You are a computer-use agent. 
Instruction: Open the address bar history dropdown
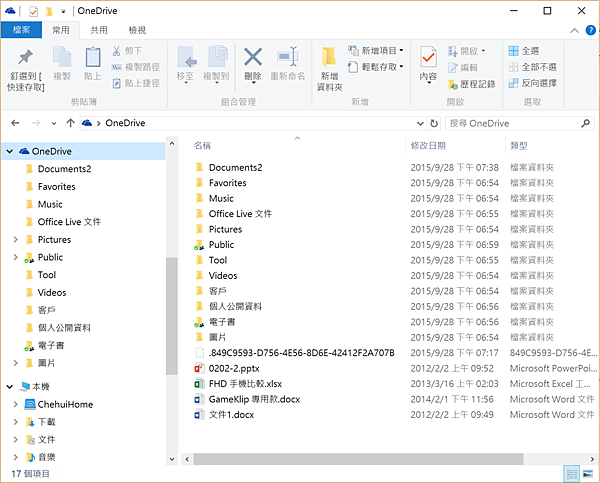pyautogui.click(x=420, y=123)
